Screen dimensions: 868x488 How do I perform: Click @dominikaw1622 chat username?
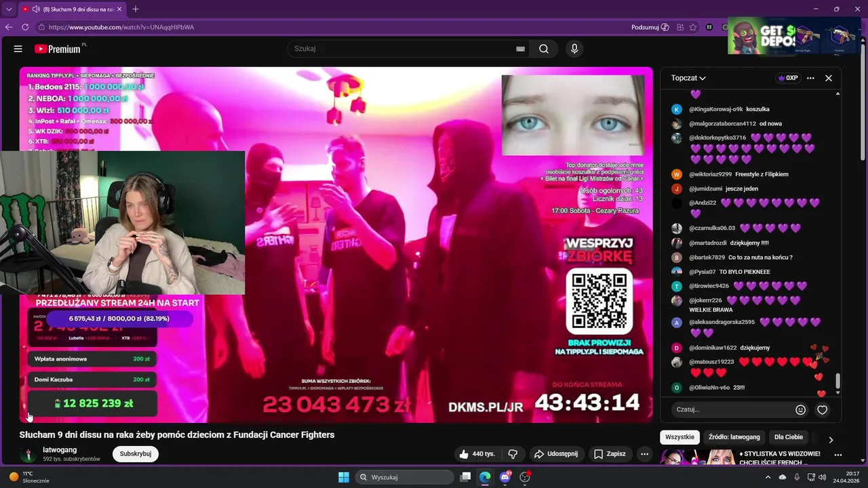coord(713,348)
